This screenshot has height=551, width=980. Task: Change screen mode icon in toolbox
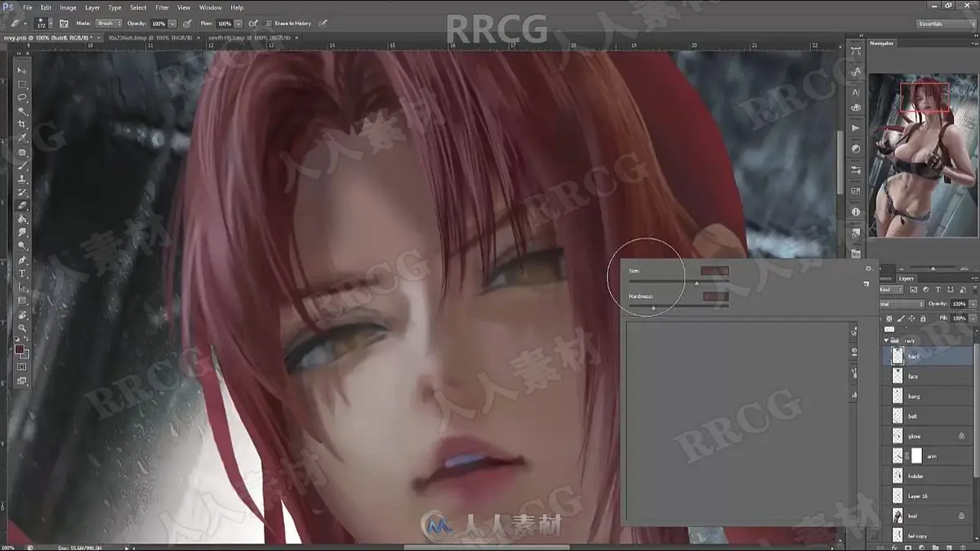click(21, 380)
